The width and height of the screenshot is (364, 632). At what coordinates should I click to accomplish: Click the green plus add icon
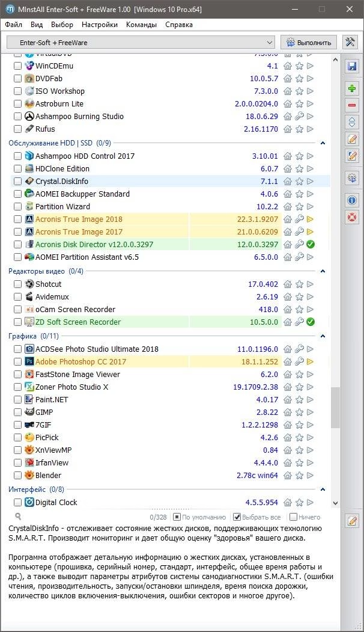click(352, 88)
